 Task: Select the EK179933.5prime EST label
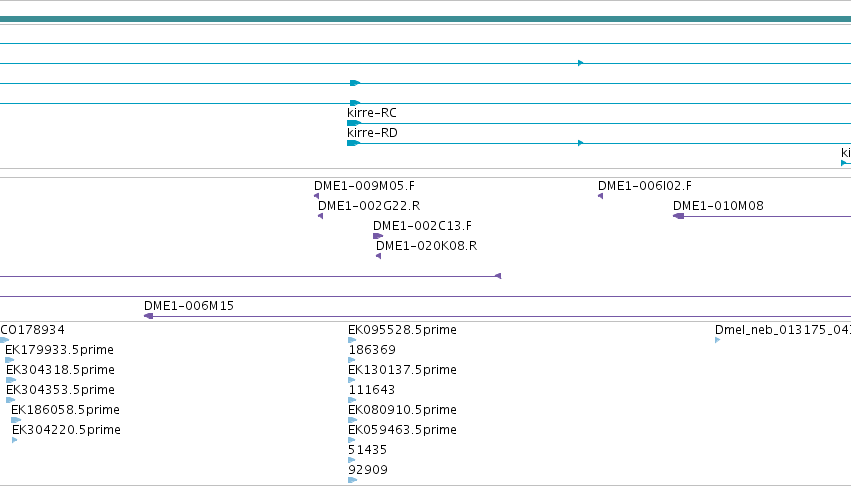tap(59, 350)
